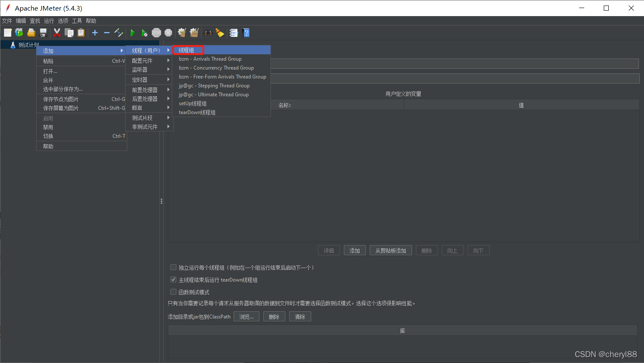Click the Cut scissors icon
The image size is (644, 363).
[x=57, y=33]
